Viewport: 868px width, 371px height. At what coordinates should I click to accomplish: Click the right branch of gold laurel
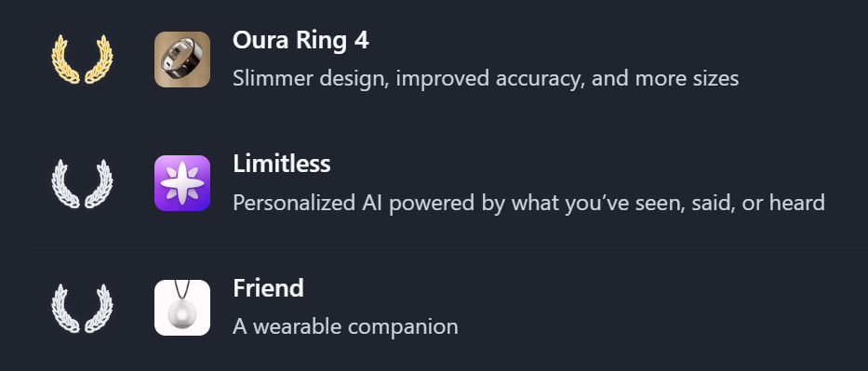[x=99, y=60]
